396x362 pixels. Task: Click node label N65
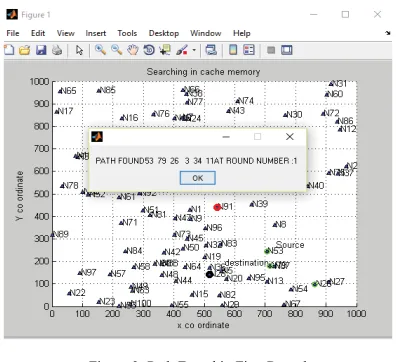tap(69, 91)
